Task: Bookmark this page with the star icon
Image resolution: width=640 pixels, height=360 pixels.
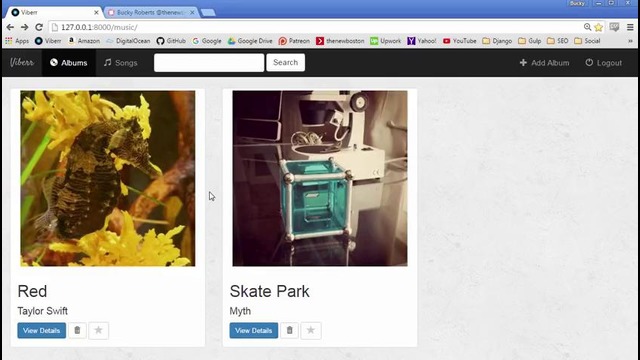Action: coord(598,27)
